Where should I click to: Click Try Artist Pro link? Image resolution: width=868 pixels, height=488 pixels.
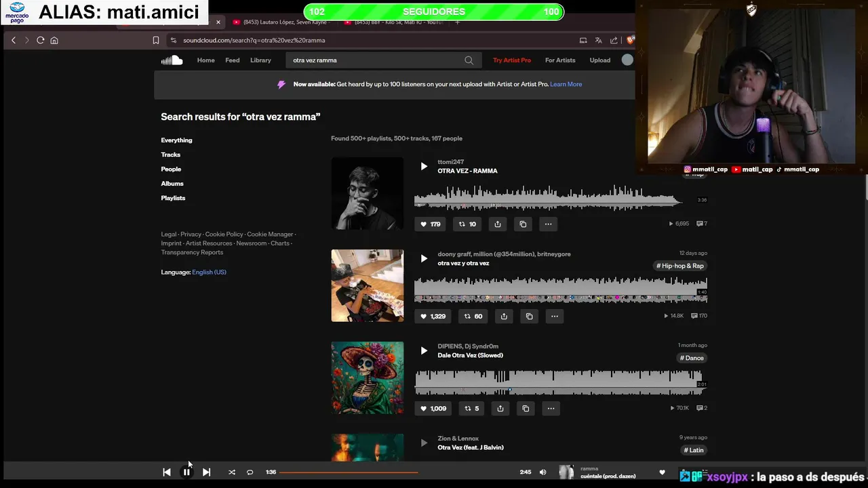tap(512, 60)
